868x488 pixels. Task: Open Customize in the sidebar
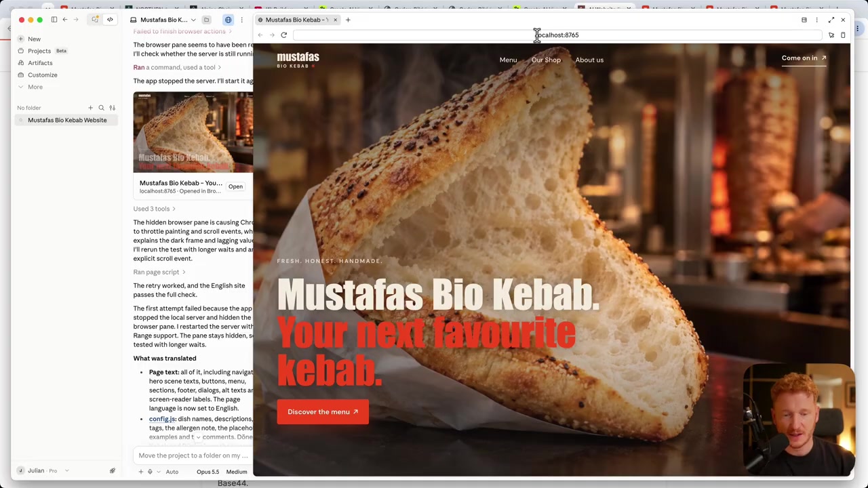[42, 75]
